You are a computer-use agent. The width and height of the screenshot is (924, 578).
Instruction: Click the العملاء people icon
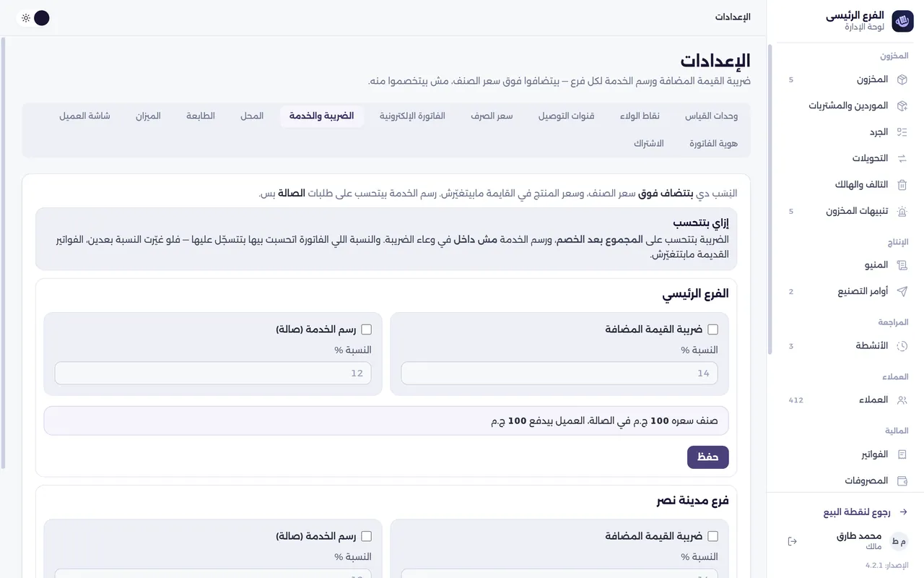tap(902, 400)
